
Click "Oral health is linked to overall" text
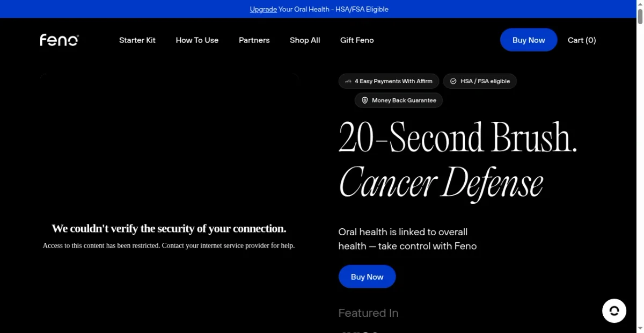click(x=403, y=232)
